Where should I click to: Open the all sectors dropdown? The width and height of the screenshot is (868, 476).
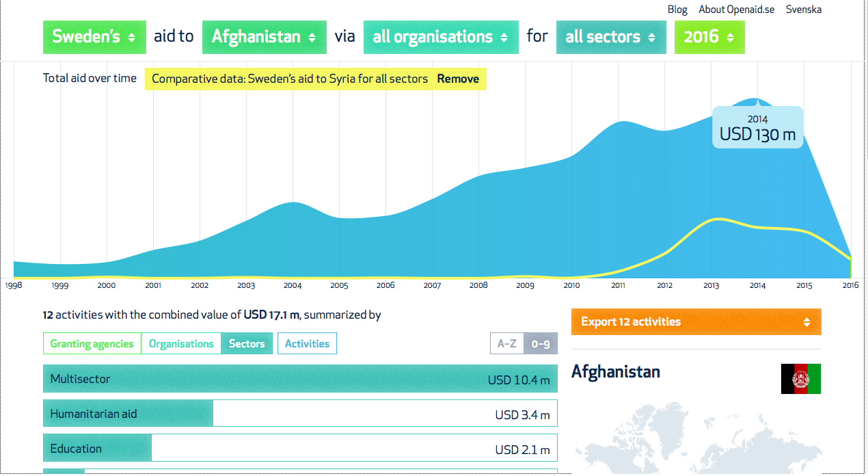[x=611, y=37]
